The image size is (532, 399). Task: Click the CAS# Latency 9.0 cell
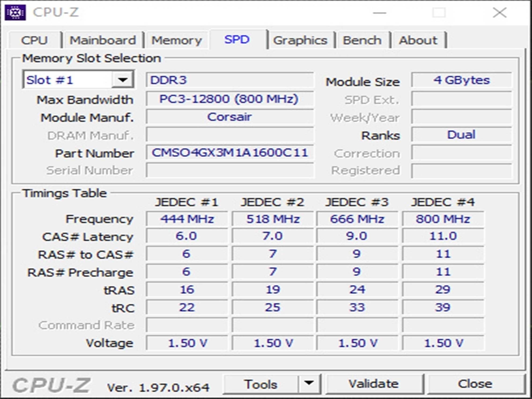(357, 236)
